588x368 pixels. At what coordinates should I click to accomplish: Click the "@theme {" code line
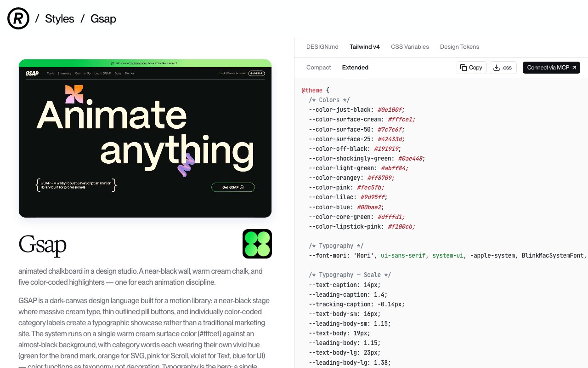pos(316,90)
